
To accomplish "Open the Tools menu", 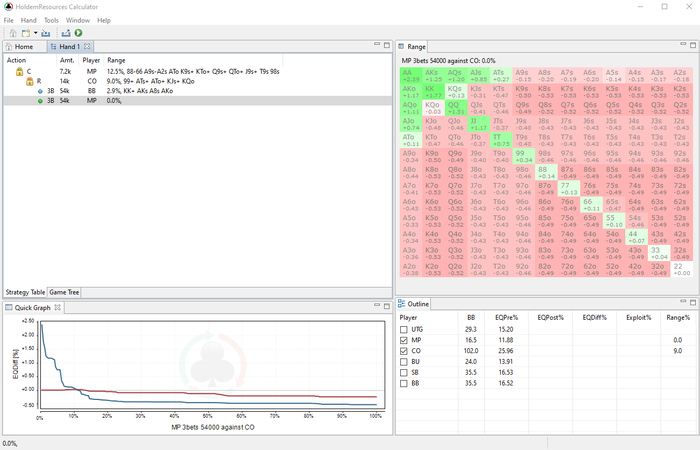I will point(51,21).
